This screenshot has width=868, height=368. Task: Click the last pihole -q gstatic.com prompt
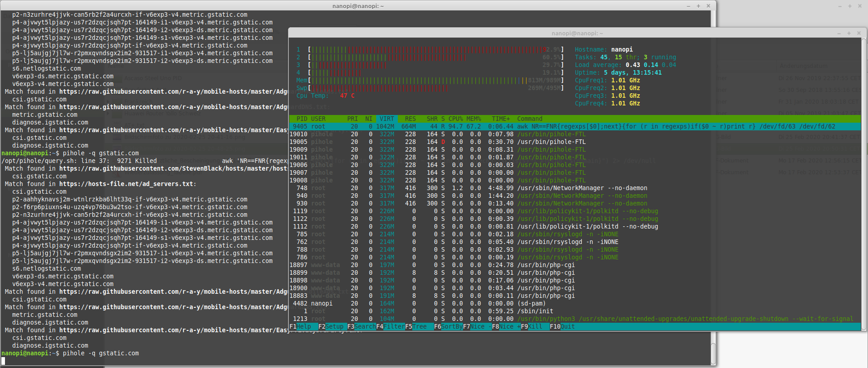pyautogui.click(x=70, y=354)
